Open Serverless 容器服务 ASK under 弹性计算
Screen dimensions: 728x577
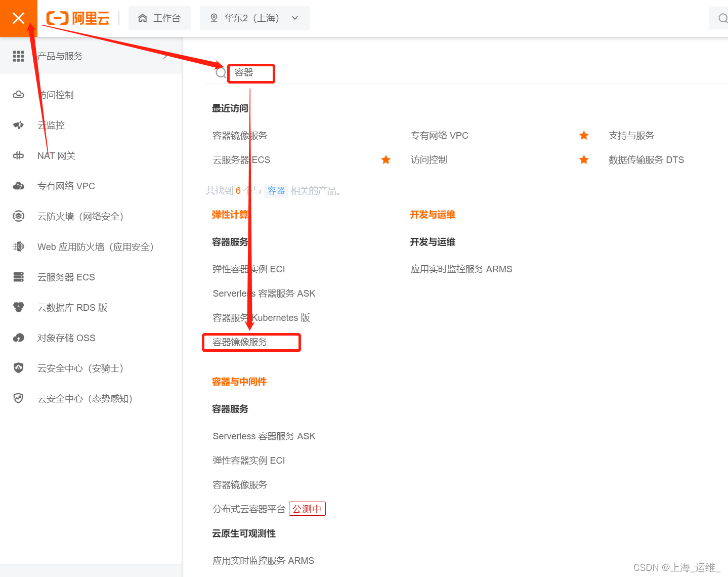(x=264, y=293)
